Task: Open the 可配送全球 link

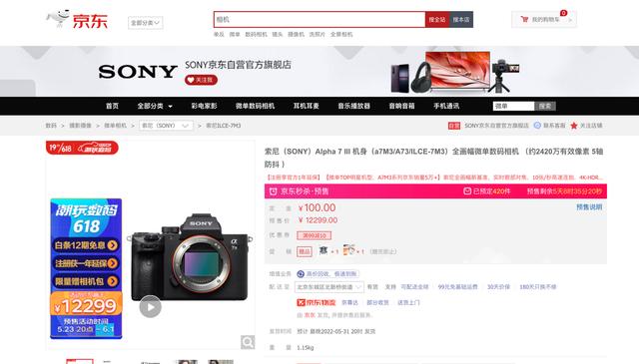Action: coord(414,287)
